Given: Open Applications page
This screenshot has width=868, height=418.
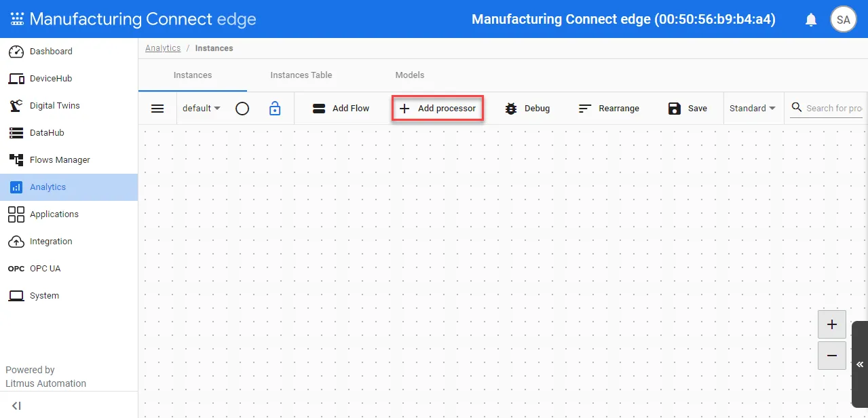Looking at the screenshot, I should (x=69, y=214).
